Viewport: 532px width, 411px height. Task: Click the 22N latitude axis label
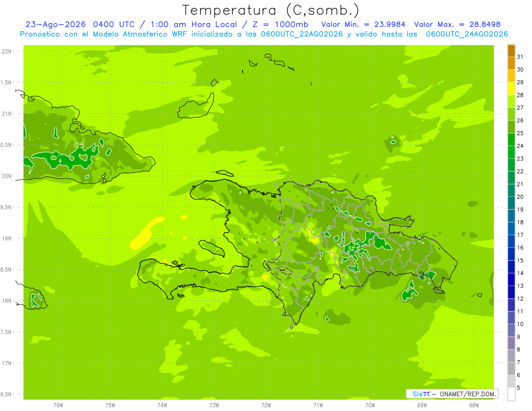coord(7,51)
